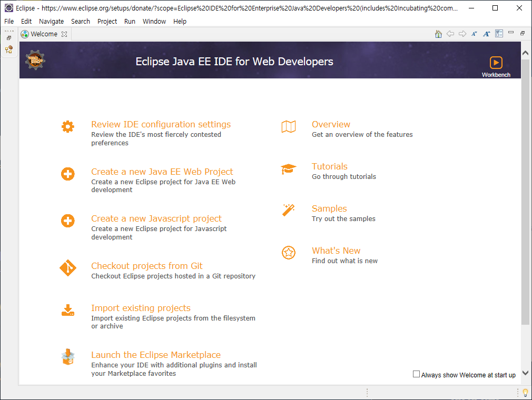Navigate forward with the right arrow icon
The width and height of the screenshot is (532, 400).
462,34
